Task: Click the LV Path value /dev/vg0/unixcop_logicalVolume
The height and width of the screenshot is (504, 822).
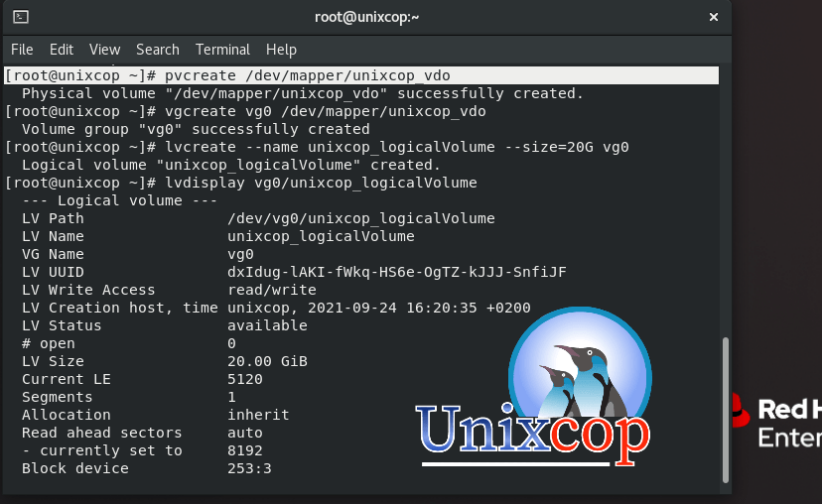Action: (361, 218)
